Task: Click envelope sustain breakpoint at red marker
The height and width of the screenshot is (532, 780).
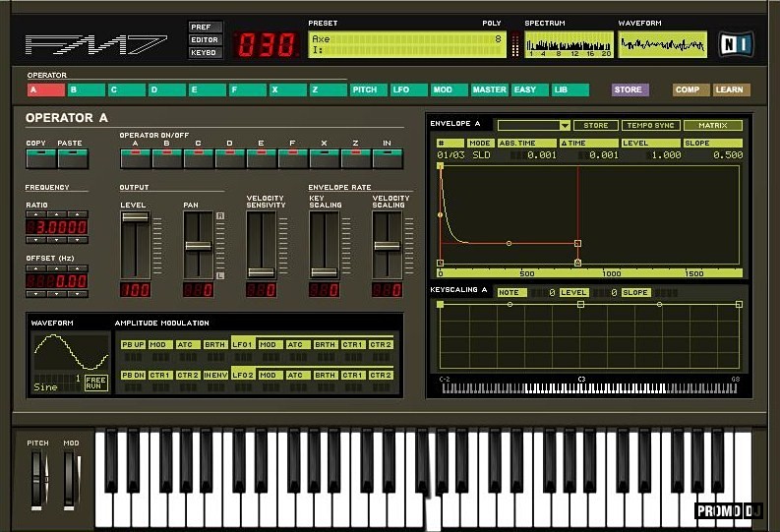Action: click(x=577, y=243)
